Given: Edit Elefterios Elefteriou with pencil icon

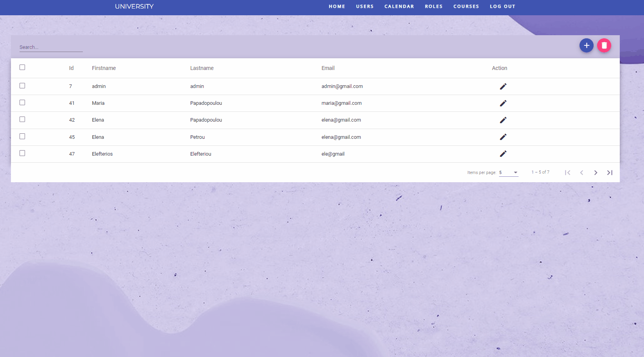Looking at the screenshot, I should (503, 154).
